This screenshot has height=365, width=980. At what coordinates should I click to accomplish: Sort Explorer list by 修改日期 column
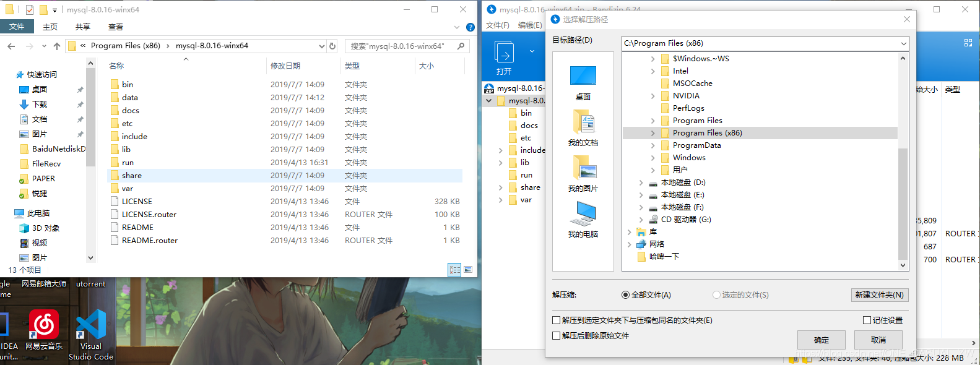click(285, 66)
